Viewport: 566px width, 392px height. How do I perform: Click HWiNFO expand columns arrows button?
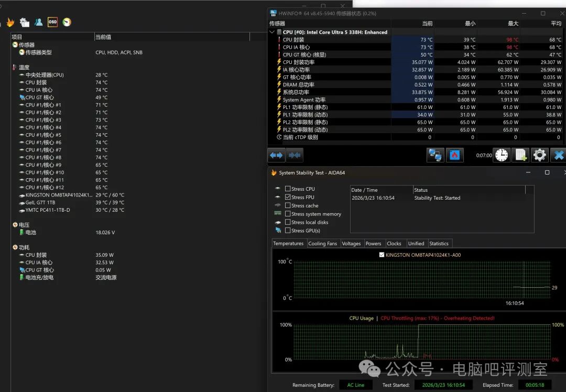[x=276, y=155]
